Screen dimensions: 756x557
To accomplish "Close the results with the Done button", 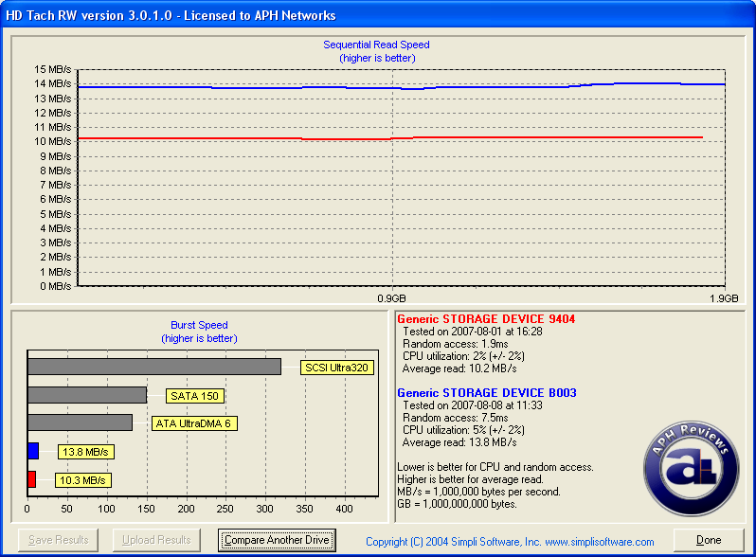I will point(709,540).
